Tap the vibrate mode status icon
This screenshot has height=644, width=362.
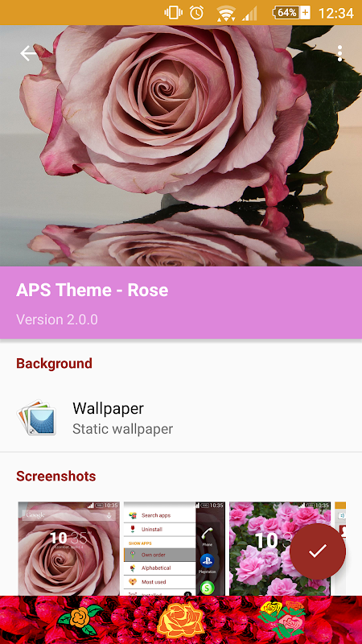(173, 13)
